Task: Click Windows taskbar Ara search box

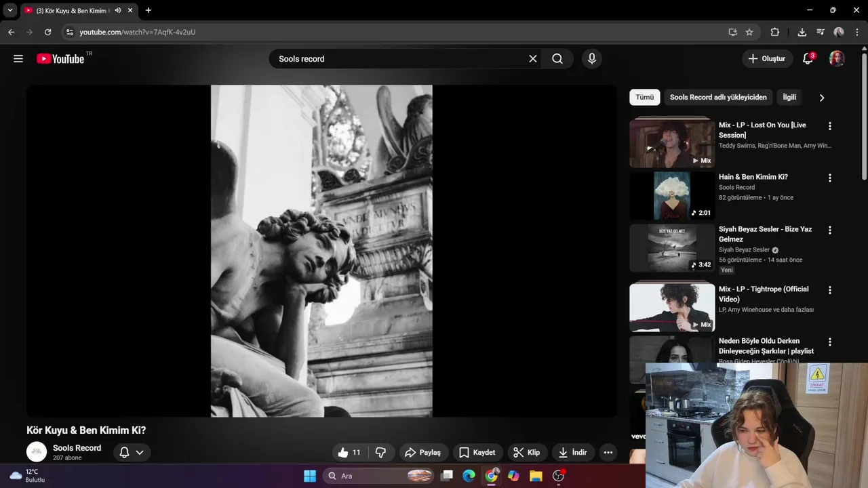Action: point(378,476)
